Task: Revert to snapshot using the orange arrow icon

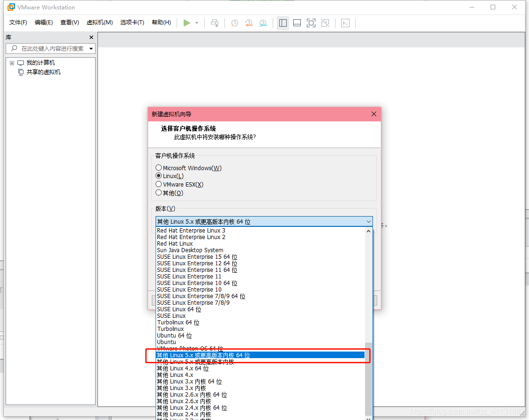Action: 249,23
